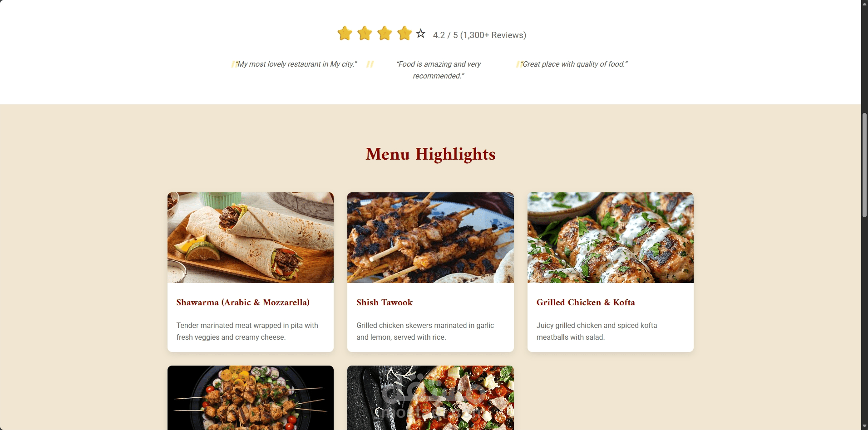This screenshot has height=430, width=868.
Task: Click the Shish Tawook title
Action: point(385,303)
